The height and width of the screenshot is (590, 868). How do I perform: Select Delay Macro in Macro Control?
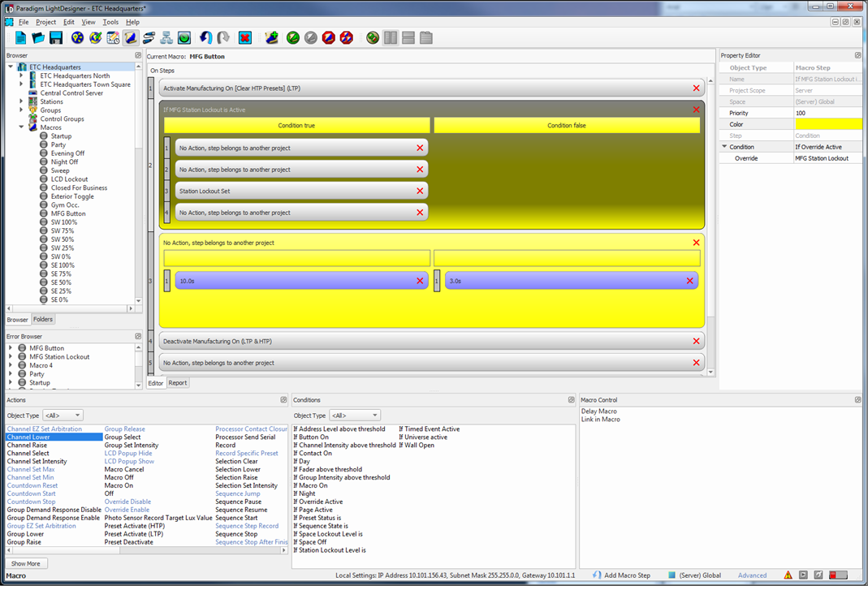pyautogui.click(x=598, y=411)
